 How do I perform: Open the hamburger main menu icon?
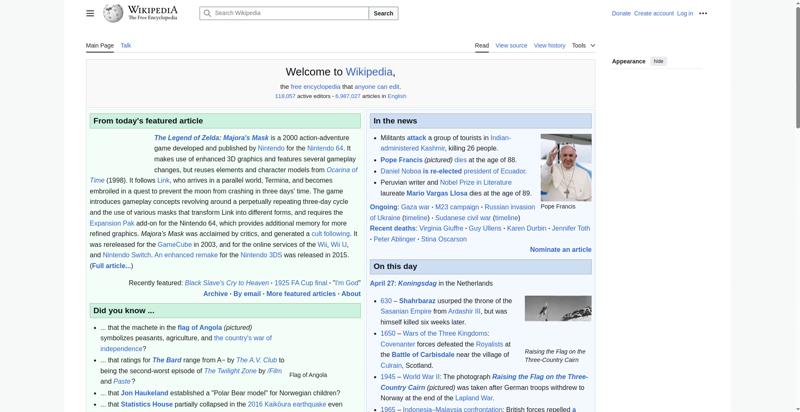click(90, 13)
